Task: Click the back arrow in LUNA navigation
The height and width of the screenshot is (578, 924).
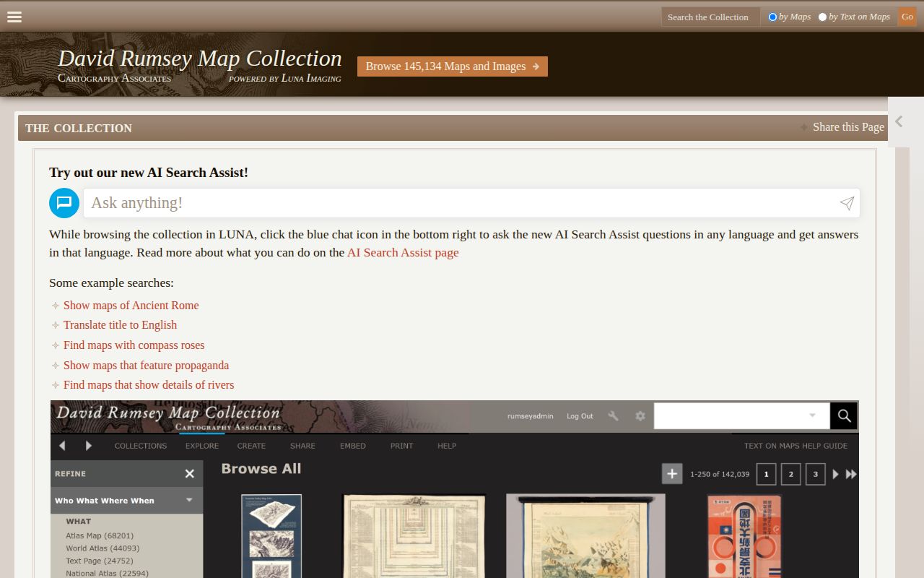Action: [x=62, y=446]
